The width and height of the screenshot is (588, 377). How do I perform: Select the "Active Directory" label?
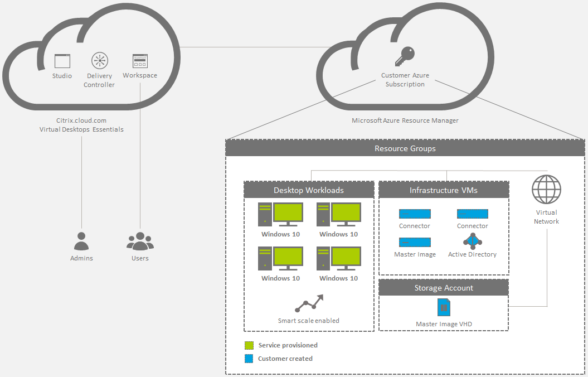(473, 254)
